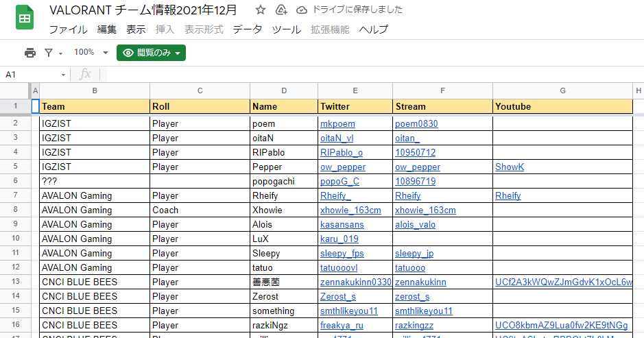Open the alois_valo stream link
The width and height of the screenshot is (644, 338).
(x=415, y=224)
